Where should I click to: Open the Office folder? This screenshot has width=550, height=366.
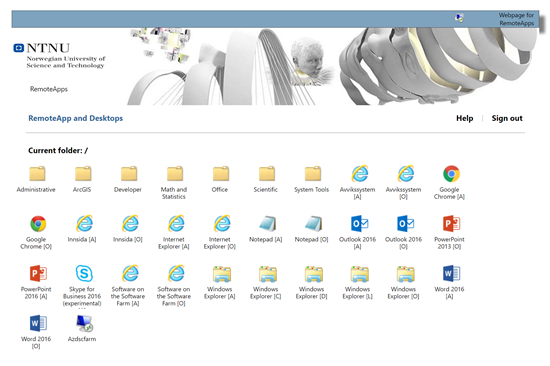220,179
